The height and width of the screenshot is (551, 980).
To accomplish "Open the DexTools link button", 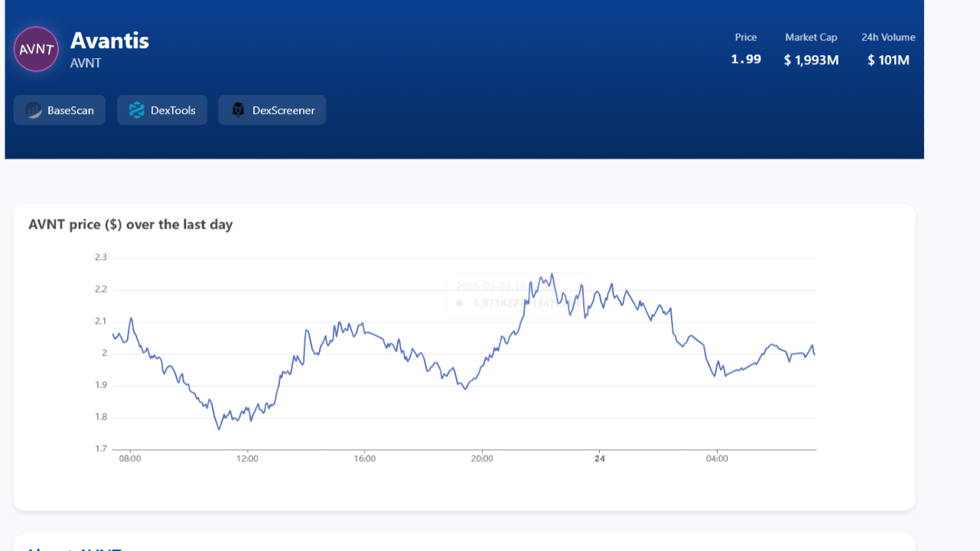I will coord(162,110).
